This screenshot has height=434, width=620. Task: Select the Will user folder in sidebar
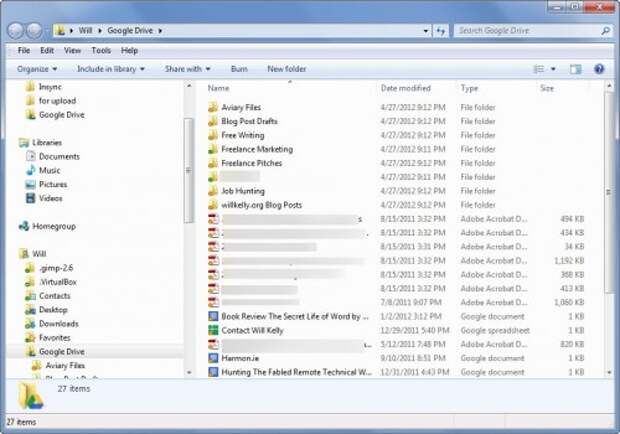pyautogui.click(x=39, y=254)
